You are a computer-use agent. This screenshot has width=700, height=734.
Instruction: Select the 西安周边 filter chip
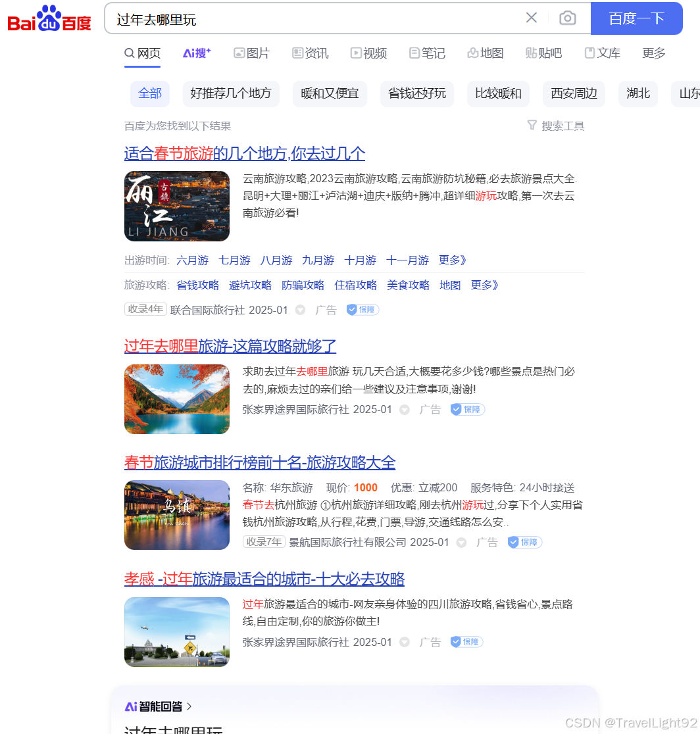click(x=574, y=93)
